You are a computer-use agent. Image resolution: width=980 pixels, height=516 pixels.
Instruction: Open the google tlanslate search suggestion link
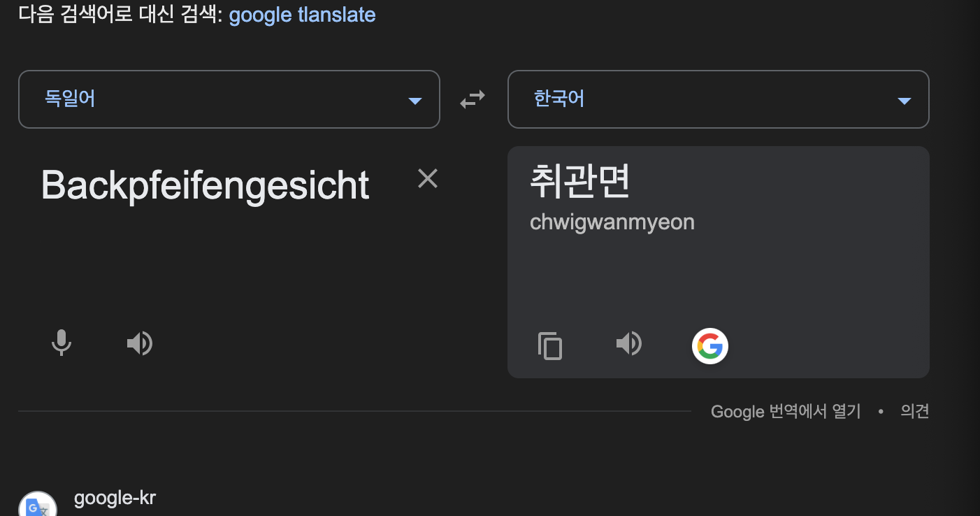(302, 15)
